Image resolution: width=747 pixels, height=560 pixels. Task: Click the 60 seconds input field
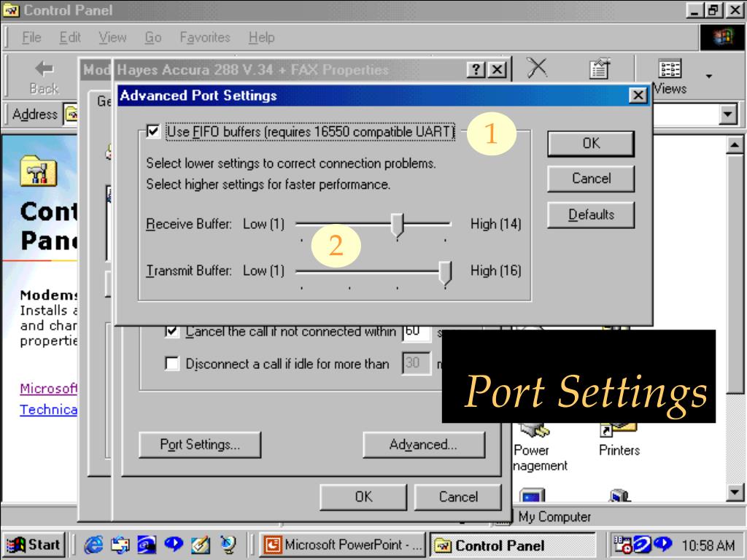click(x=416, y=331)
